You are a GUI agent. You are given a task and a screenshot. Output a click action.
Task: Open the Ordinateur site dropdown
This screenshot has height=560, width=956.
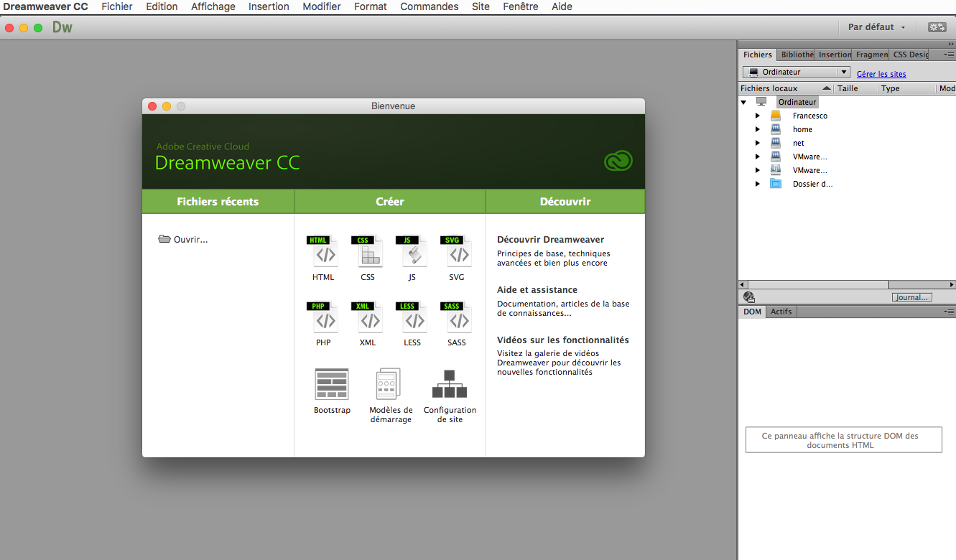point(797,73)
